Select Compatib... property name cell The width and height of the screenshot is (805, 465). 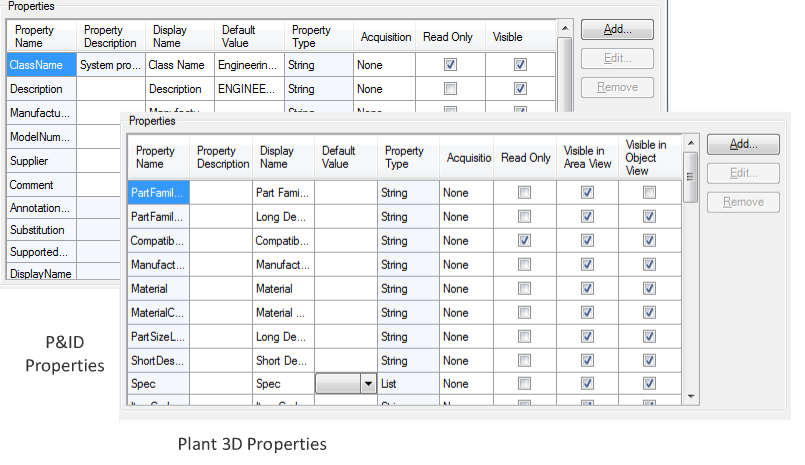tap(159, 240)
